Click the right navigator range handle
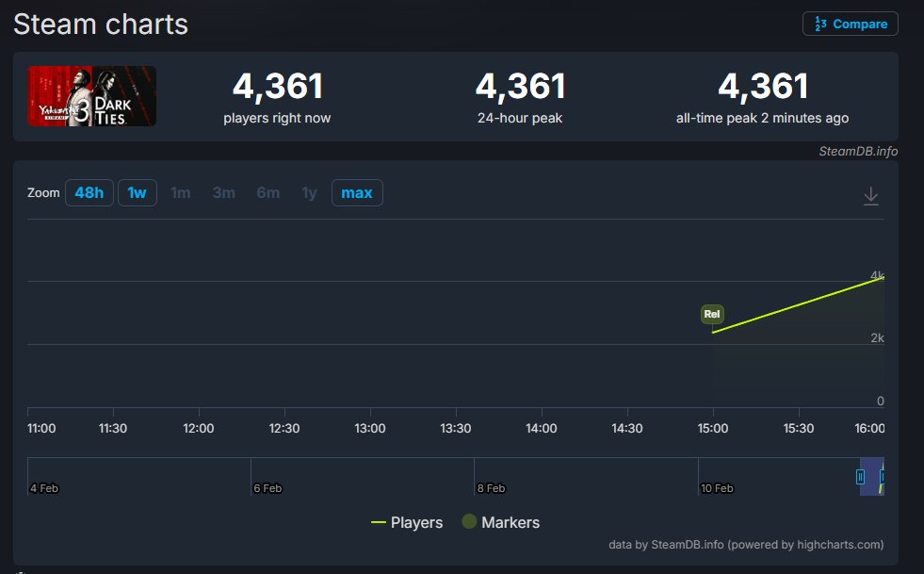The width and height of the screenshot is (924, 574). pos(883,476)
